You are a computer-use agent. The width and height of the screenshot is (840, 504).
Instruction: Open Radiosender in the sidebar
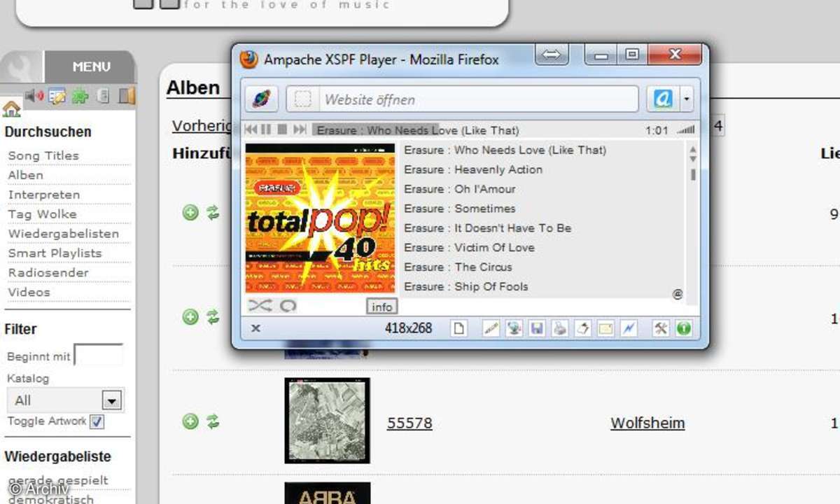(48, 273)
